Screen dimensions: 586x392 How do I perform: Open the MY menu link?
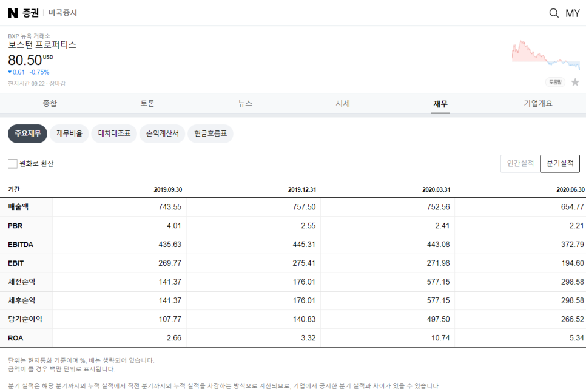pos(573,13)
